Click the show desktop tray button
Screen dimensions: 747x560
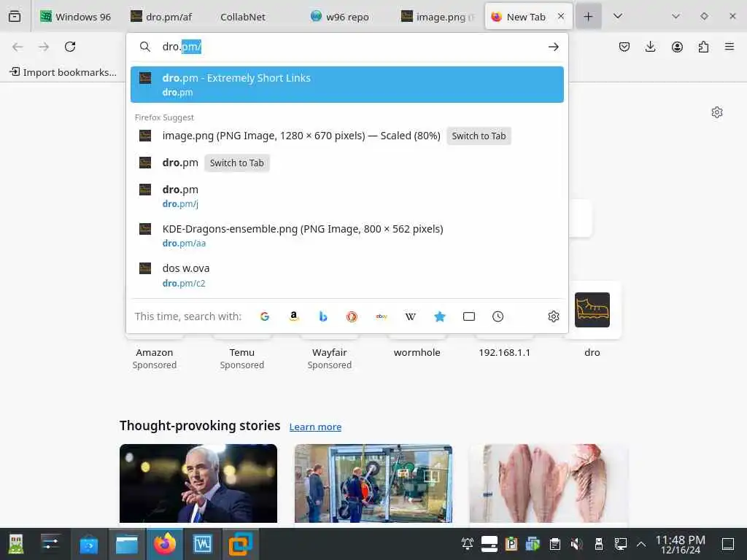coord(728,544)
